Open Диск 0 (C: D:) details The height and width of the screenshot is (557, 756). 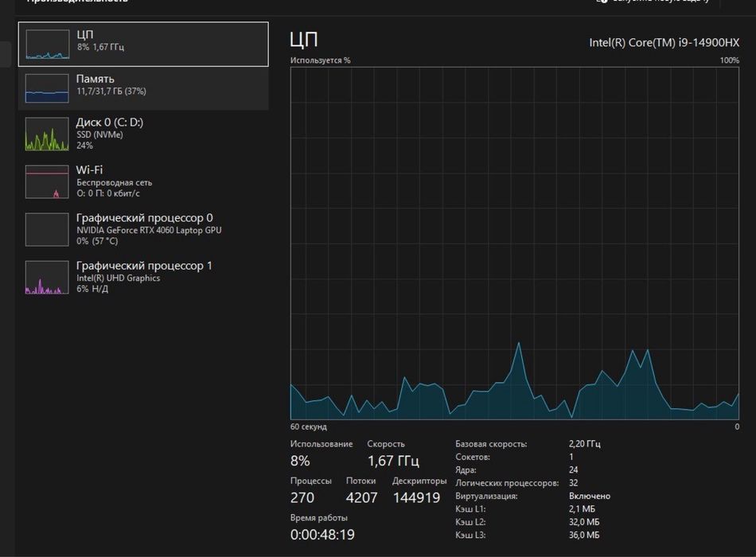tap(143, 134)
